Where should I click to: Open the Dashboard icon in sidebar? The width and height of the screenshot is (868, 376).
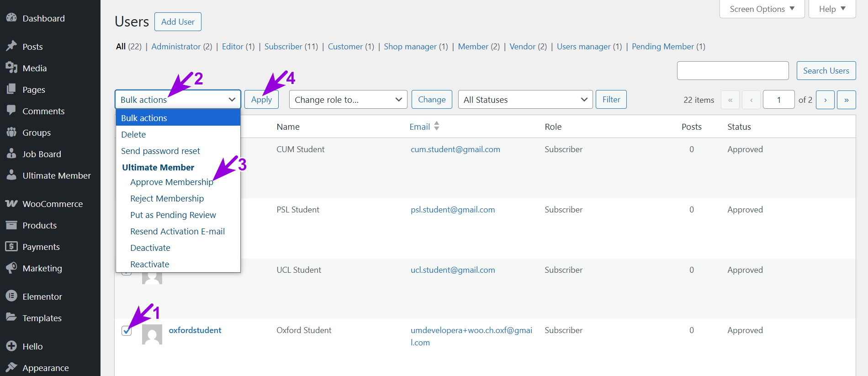coord(11,18)
